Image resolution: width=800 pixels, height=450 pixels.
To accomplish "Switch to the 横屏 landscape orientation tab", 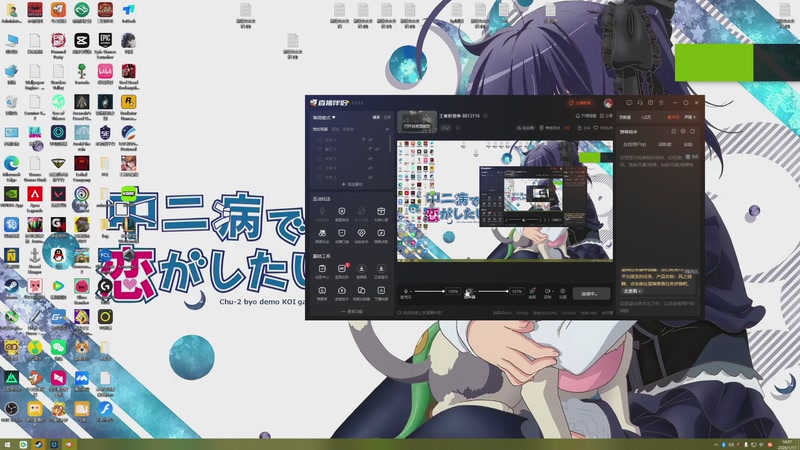I will pyautogui.click(x=376, y=117).
